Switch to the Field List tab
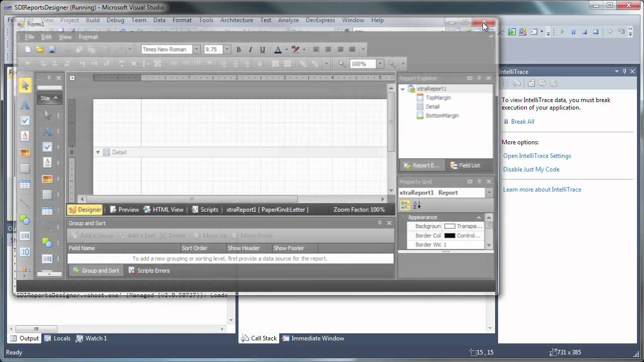This screenshot has width=644, height=362. [x=465, y=165]
